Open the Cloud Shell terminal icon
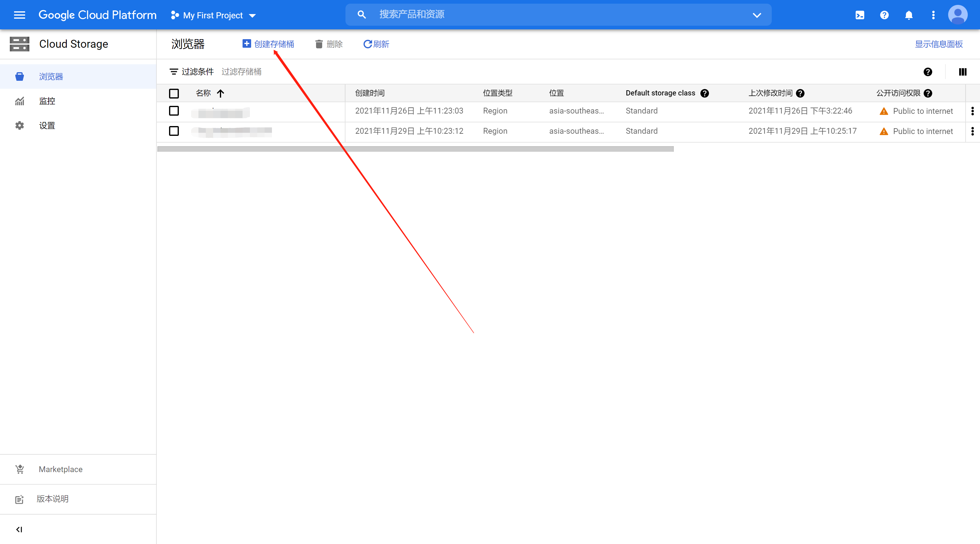The width and height of the screenshot is (980, 544). [860, 15]
